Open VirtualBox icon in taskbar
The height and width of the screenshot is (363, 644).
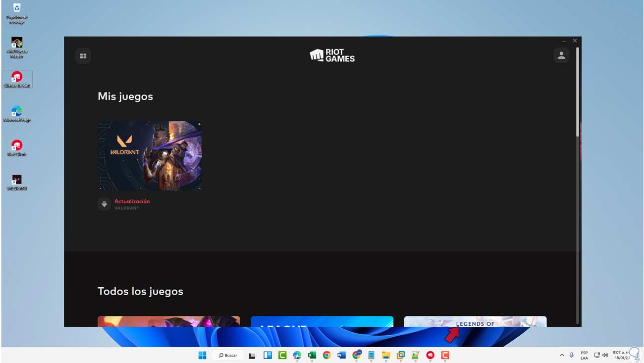coord(401,355)
